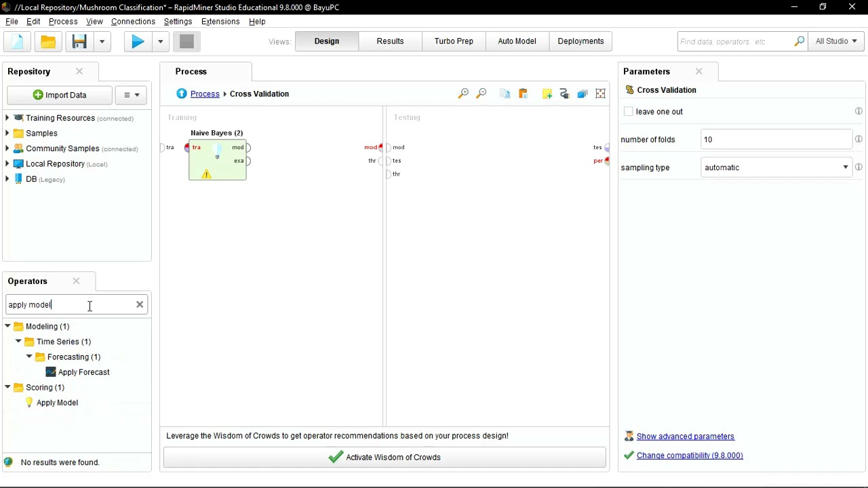Open the repository actions menu button
Screen dimensions: 868x488
pos(131,95)
